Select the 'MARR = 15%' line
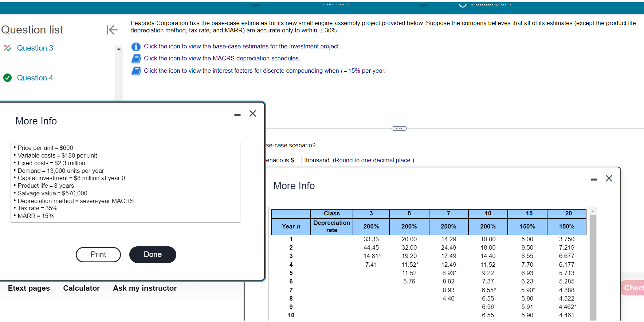644x322 pixels. coord(36,216)
